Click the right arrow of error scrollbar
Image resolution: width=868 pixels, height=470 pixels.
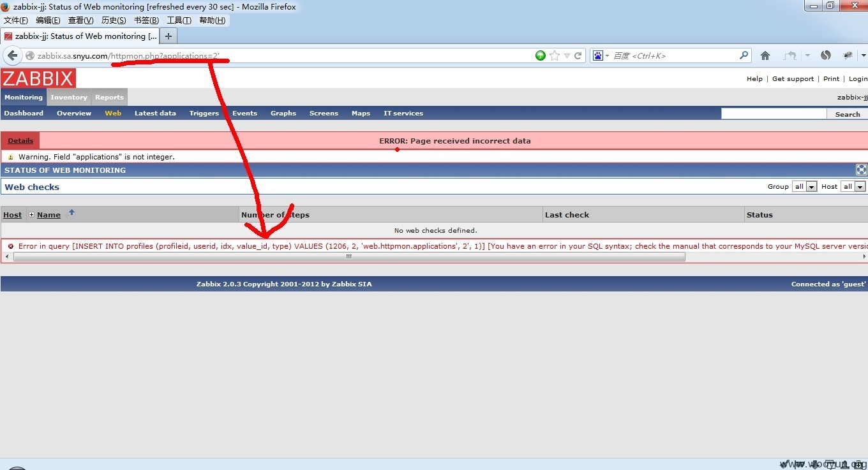pos(864,257)
